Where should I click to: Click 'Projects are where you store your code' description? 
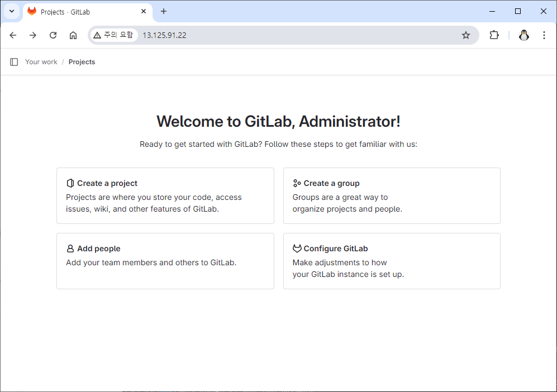pyautogui.click(x=154, y=203)
